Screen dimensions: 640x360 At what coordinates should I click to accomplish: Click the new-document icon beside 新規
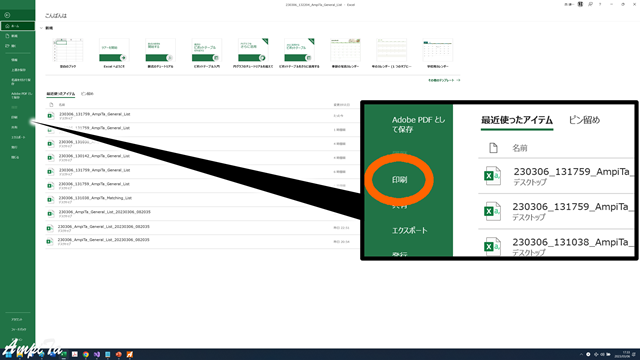pos(7,36)
